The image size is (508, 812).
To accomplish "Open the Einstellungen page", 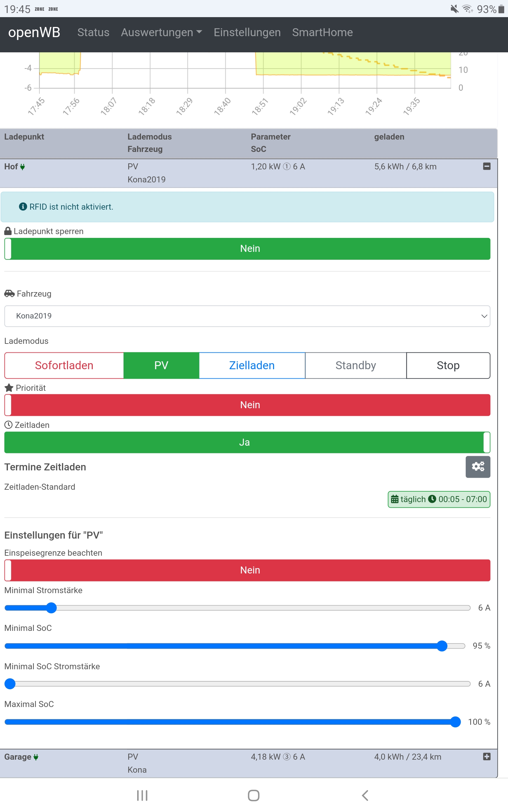I will [x=247, y=32].
